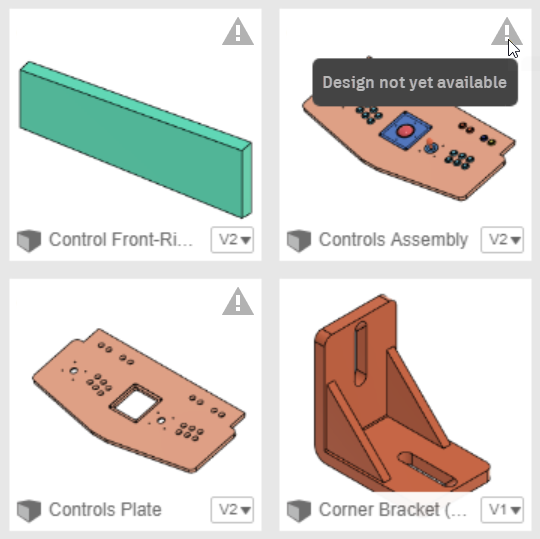This screenshot has height=539, width=540.
Task: Open the orange Corner Bracket thumbnail
Action: (402, 393)
